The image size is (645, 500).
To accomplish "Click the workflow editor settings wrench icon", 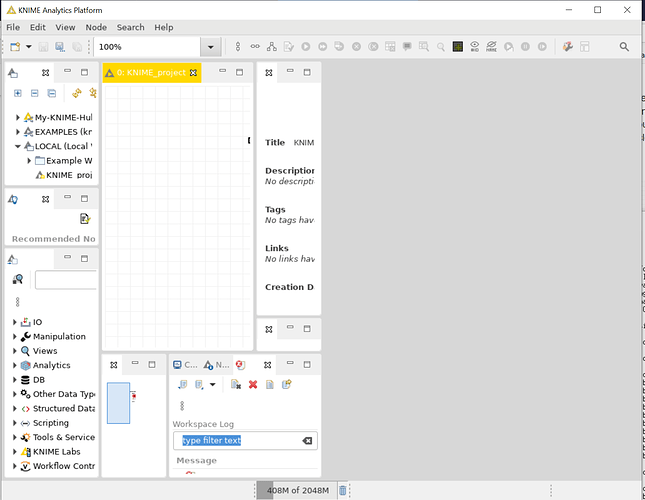I will 568,46.
